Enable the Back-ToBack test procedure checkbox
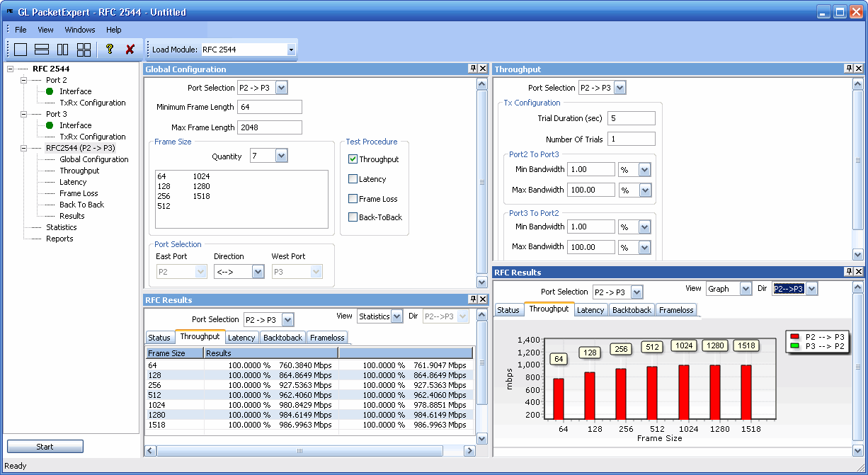 coord(353,217)
